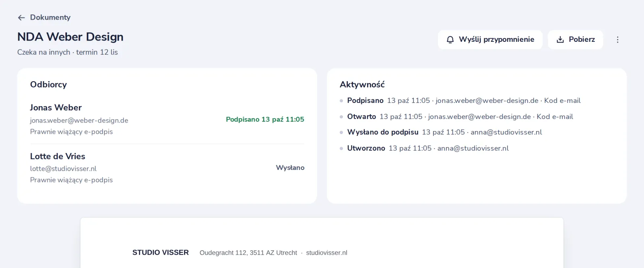This screenshot has width=644, height=268.
Task: Click email jonas.weber@weber-design.de under Jonas Weber
Action: tap(79, 120)
